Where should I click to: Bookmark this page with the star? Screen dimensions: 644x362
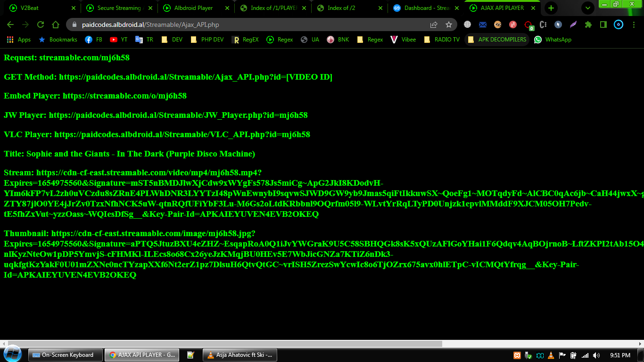449,25
